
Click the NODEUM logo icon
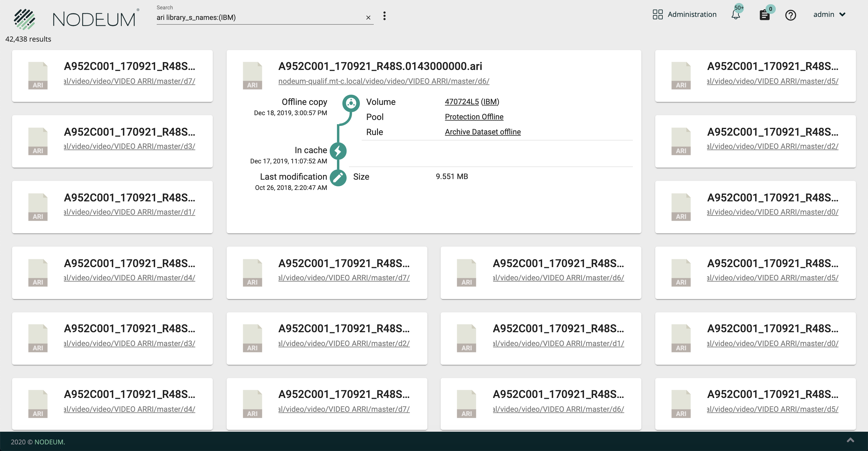point(25,19)
